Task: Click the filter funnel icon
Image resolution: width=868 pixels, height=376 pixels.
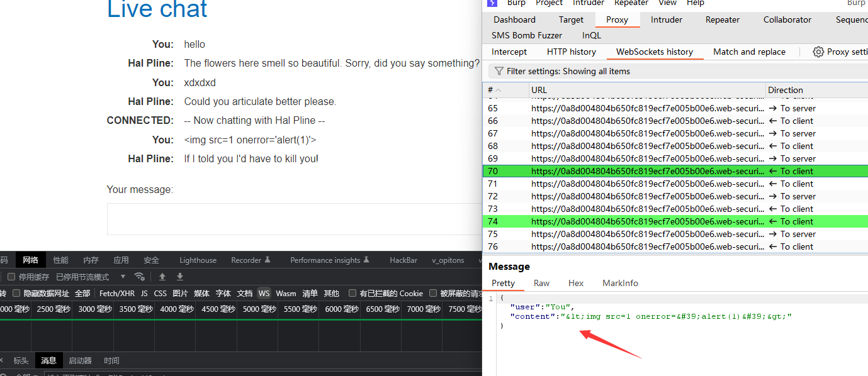Action: click(499, 71)
